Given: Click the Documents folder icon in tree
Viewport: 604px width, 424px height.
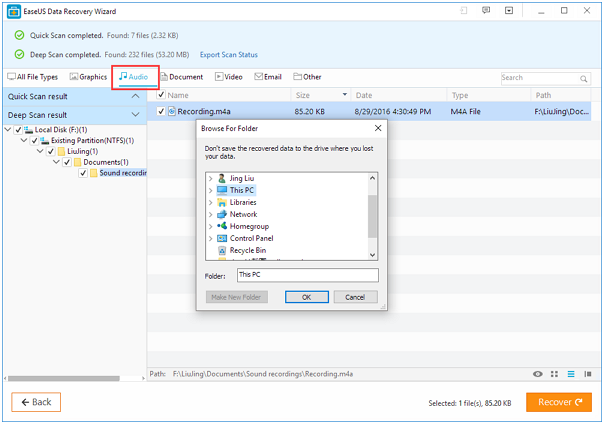Looking at the screenshot, I should [77, 162].
